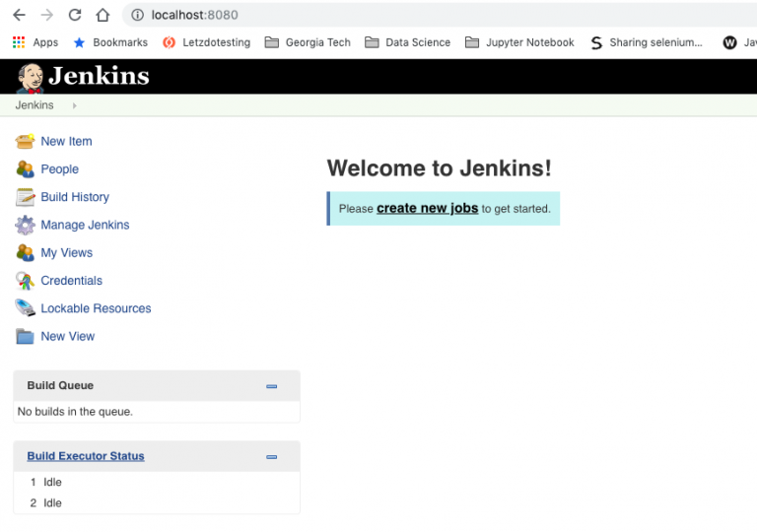The width and height of the screenshot is (757, 532).
Task: Open the Georgia Tech bookmarks folder label
Action: [x=317, y=42]
